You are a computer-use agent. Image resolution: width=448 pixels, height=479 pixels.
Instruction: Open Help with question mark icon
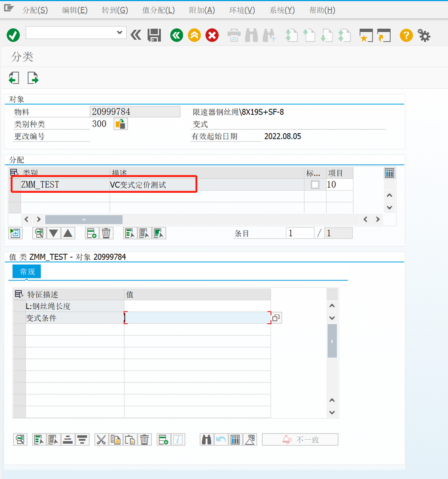tap(407, 35)
